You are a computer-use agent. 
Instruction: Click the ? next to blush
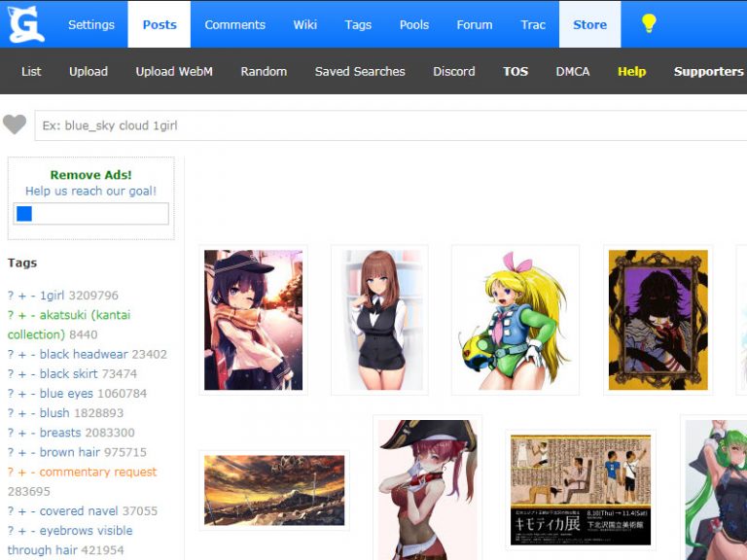click(11, 413)
